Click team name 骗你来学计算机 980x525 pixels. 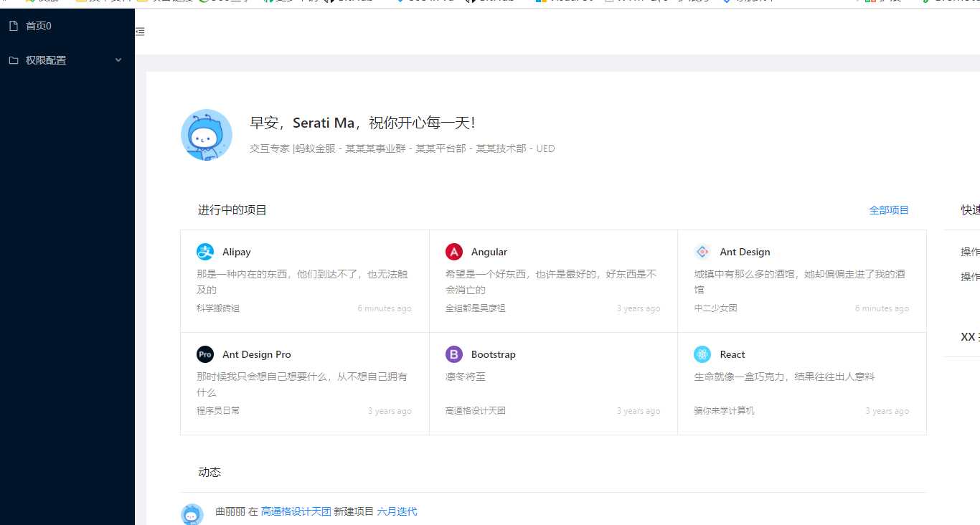[724, 411]
